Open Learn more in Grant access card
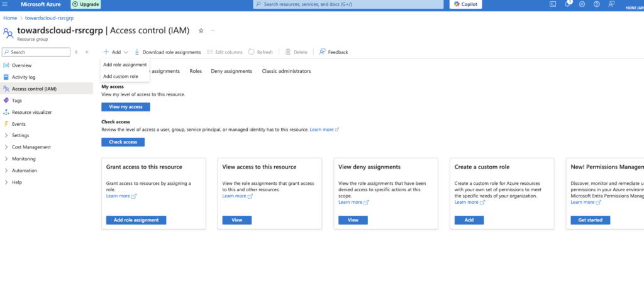Viewport: 644px width, 285px height. coord(121,196)
